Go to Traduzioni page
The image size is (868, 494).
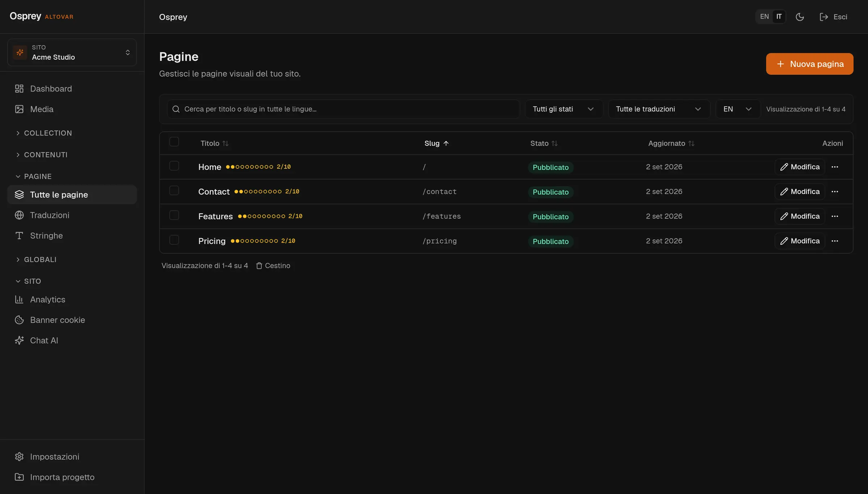click(72, 215)
